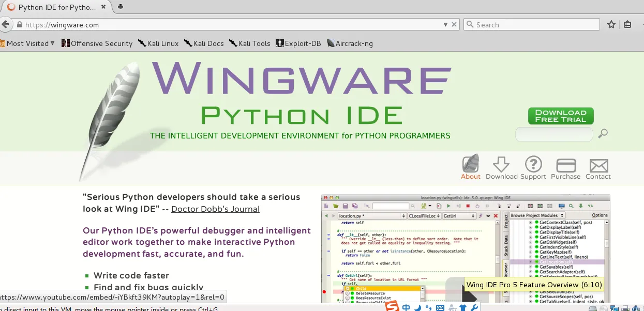Image resolution: width=644 pixels, height=311 pixels.
Task: Open the Purchase credit card icon
Action: click(565, 165)
